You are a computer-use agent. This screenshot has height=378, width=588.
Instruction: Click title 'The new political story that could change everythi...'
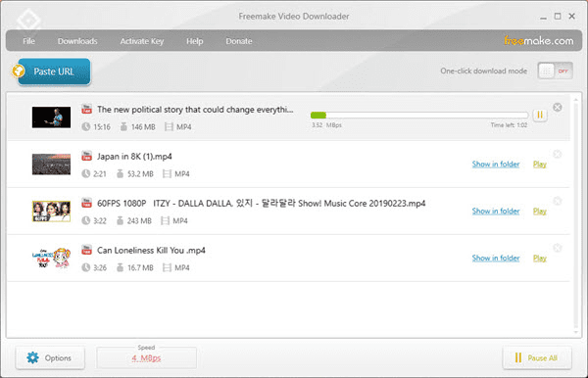[195, 110]
